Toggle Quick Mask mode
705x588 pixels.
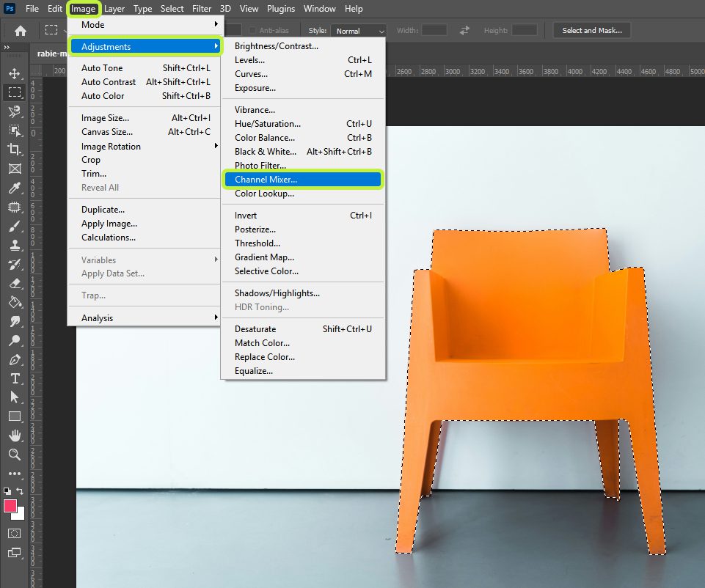[15, 533]
